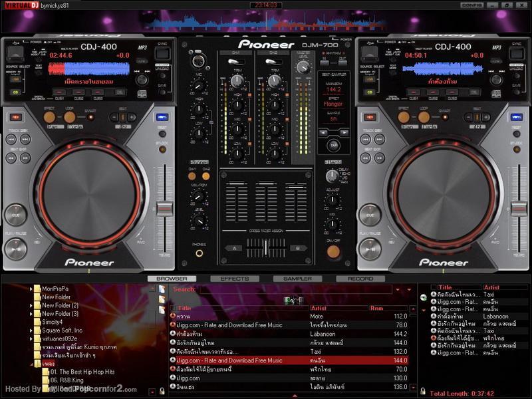Open the CONFIG settings button
The height and width of the screenshot is (399, 532).
click(471, 5)
